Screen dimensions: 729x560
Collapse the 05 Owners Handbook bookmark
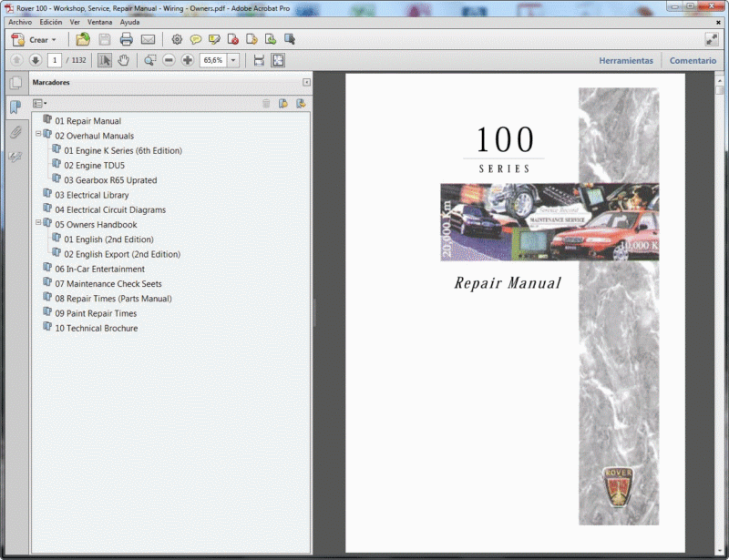tap(37, 224)
